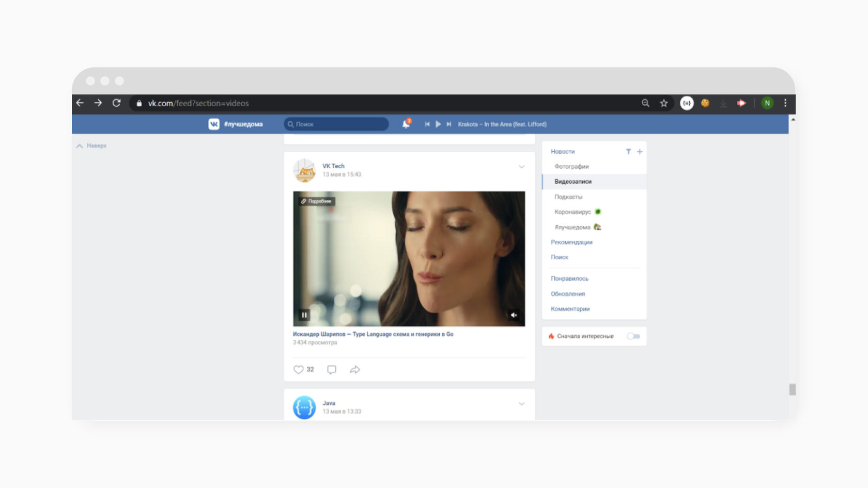Click Наверх to jump to top

pyautogui.click(x=92, y=146)
